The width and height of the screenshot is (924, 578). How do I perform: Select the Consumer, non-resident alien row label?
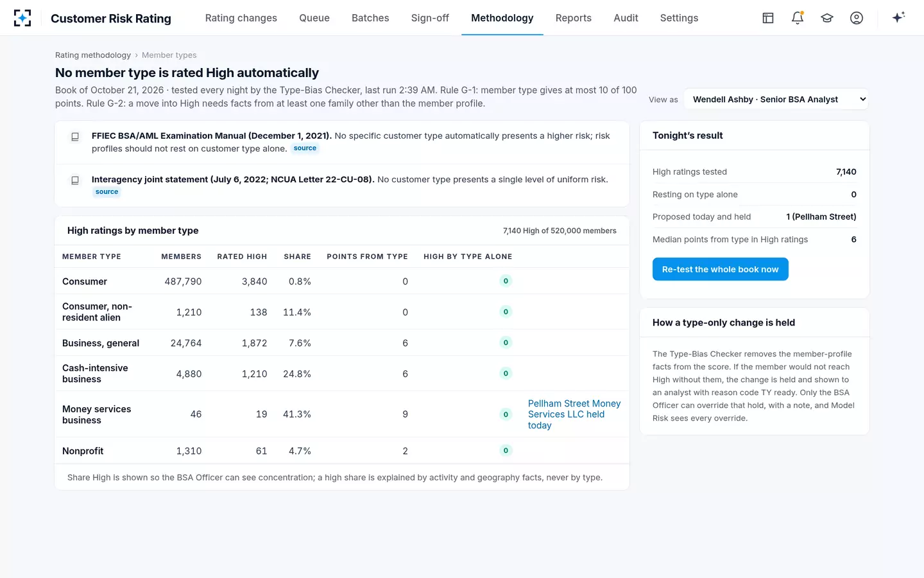click(x=97, y=312)
